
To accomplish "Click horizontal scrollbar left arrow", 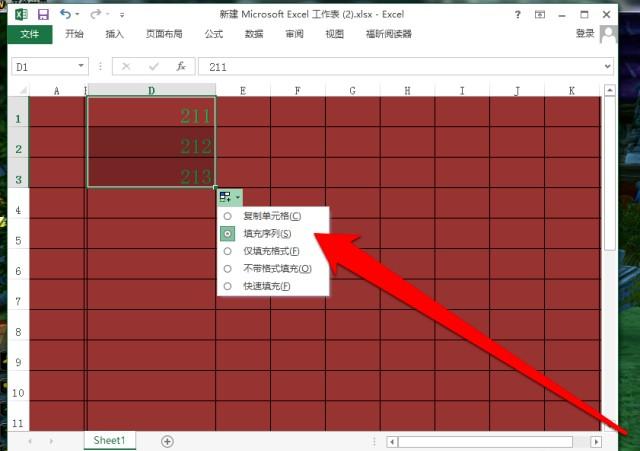I will pyautogui.click(x=392, y=442).
